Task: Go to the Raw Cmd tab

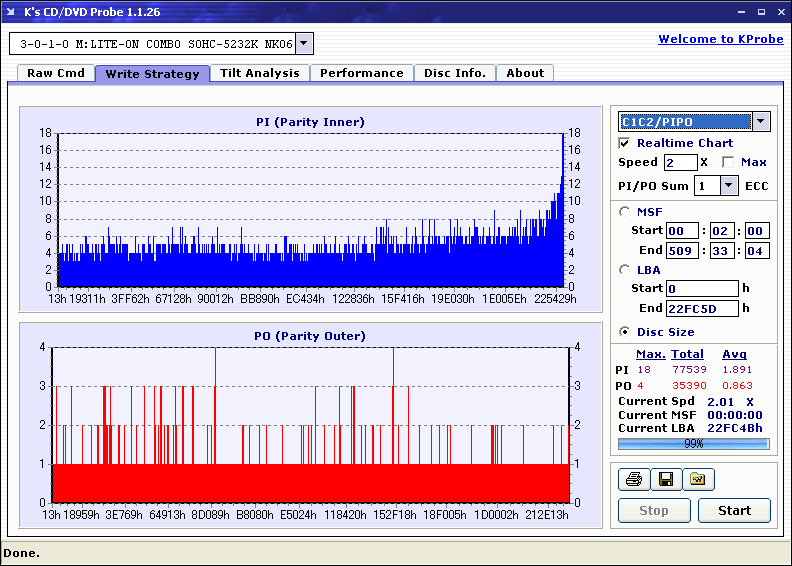Action: [56, 73]
